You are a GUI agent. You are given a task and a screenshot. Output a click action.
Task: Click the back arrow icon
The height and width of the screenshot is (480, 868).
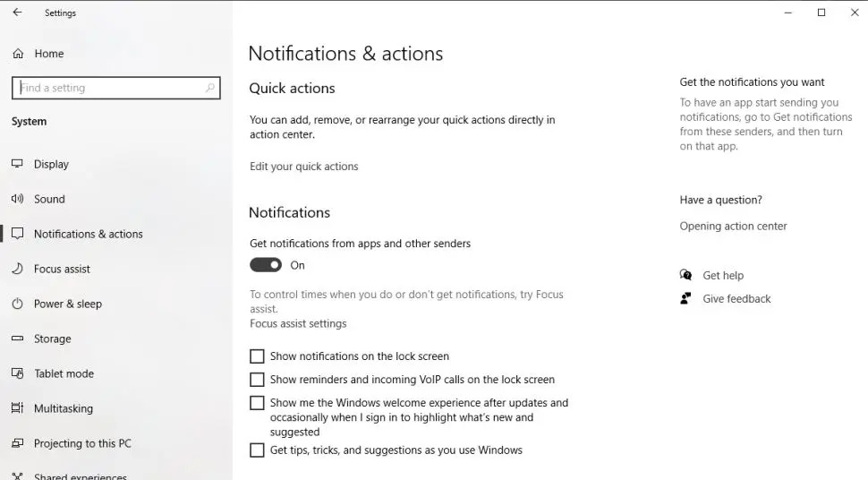[x=17, y=13]
